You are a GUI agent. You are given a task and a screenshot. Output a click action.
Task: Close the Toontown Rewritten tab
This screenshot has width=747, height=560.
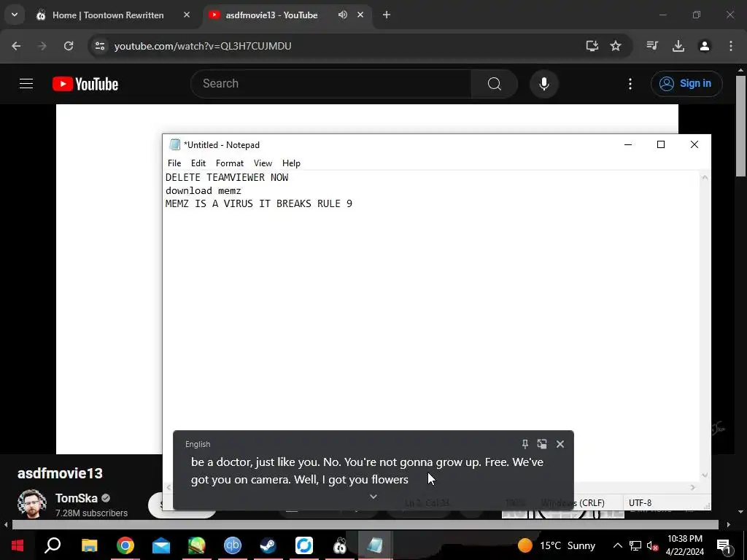(x=187, y=15)
